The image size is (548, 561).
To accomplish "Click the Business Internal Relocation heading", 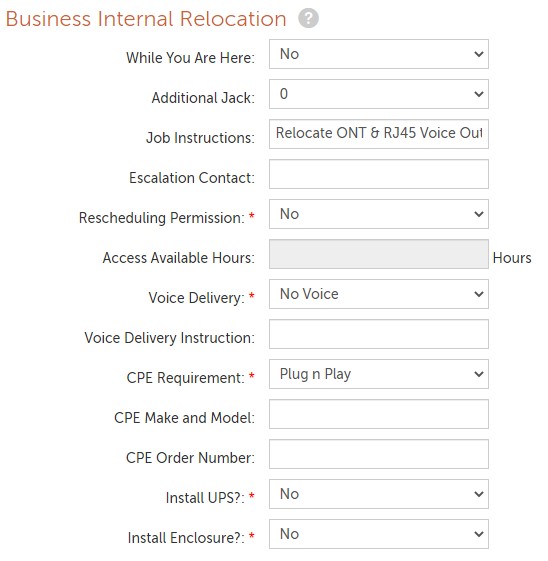I will pyautogui.click(x=146, y=19).
